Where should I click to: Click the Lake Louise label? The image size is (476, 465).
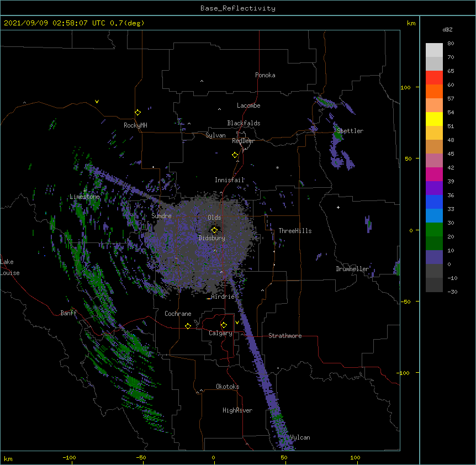10,267
